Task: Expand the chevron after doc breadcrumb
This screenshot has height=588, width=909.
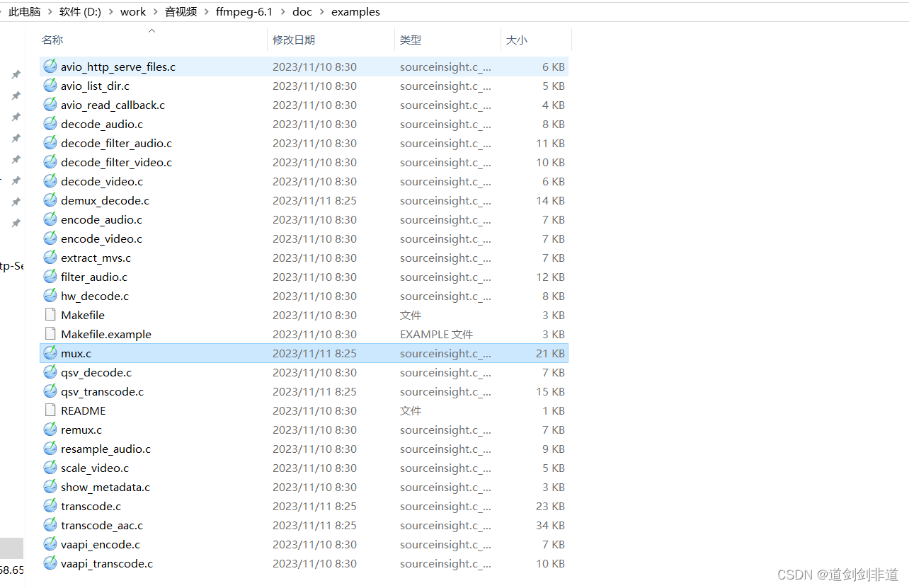Action: (x=321, y=12)
